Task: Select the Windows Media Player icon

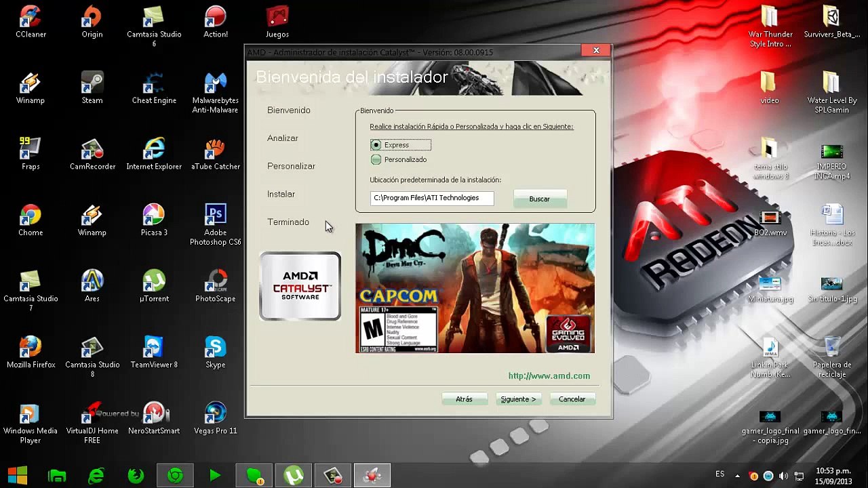Action: click(x=31, y=423)
